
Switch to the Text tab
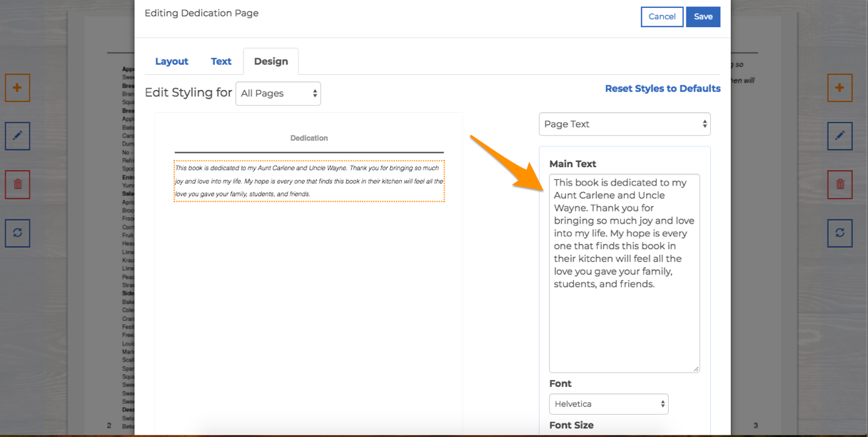click(221, 61)
